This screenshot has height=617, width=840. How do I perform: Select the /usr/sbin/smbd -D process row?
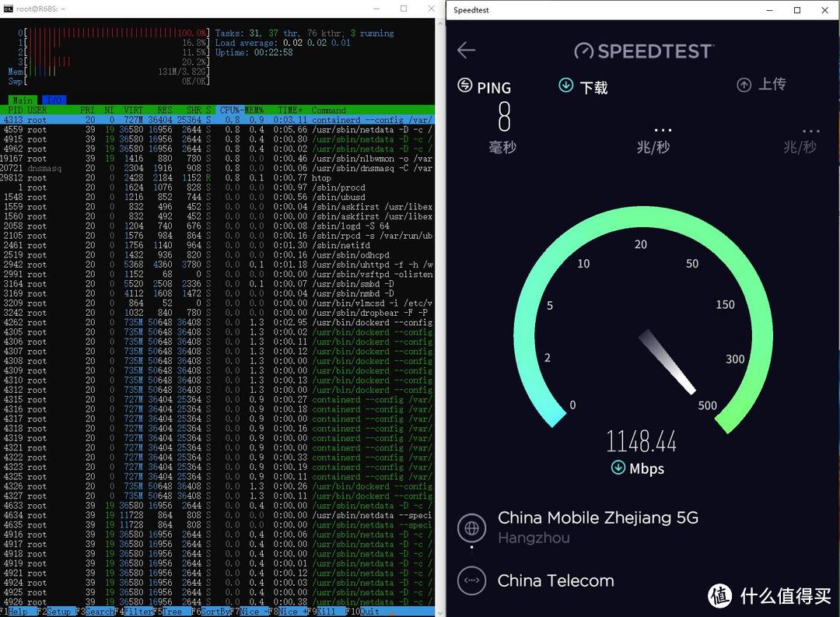coord(217,284)
